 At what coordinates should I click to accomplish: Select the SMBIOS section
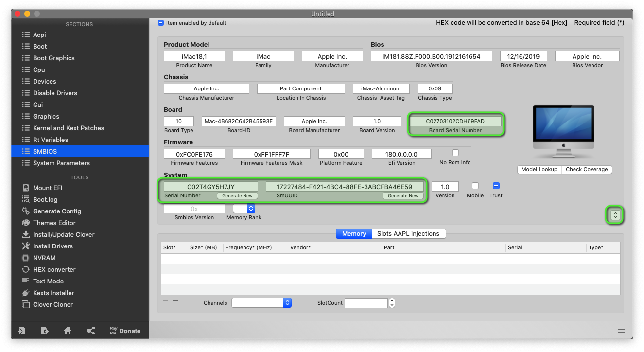tap(81, 151)
